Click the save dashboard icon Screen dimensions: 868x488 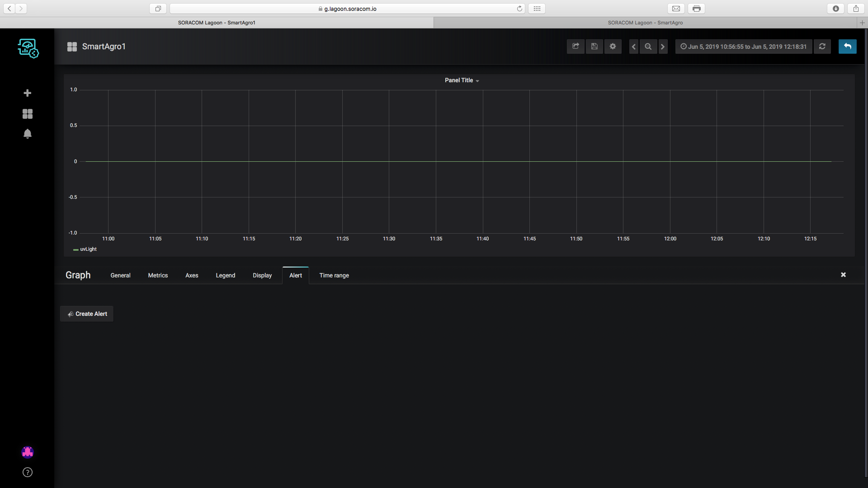594,47
